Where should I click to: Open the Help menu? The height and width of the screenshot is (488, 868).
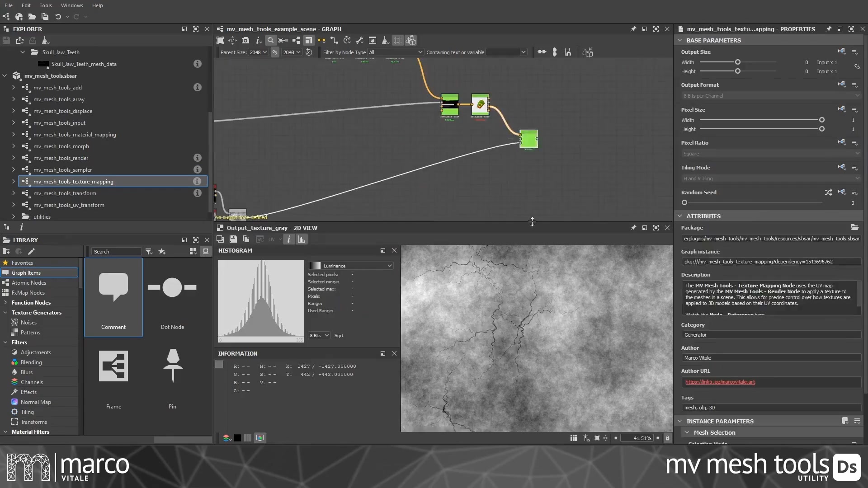[98, 5]
